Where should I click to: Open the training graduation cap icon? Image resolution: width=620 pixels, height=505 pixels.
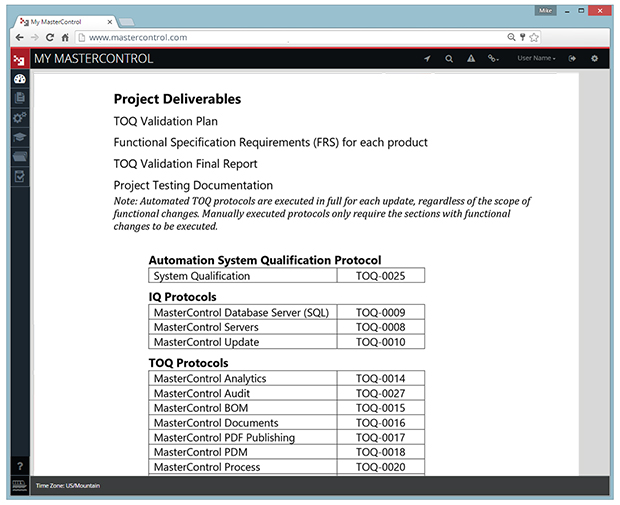point(20,137)
